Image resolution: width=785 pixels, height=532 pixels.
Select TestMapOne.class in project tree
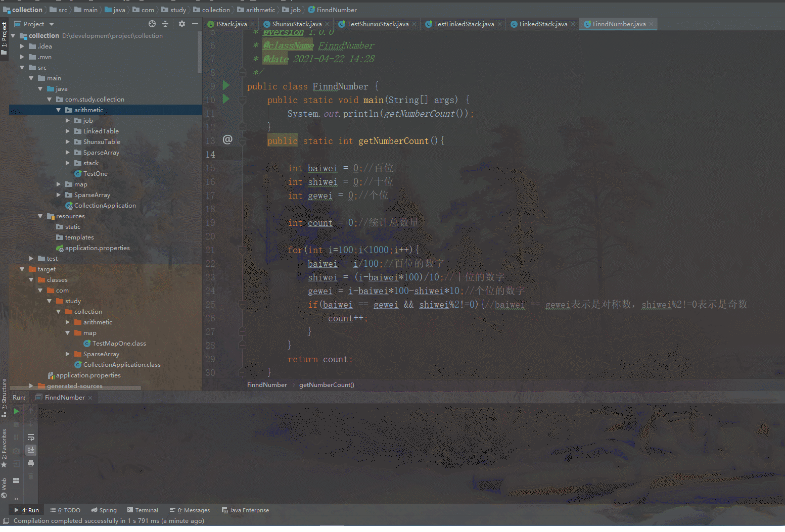pyautogui.click(x=119, y=344)
